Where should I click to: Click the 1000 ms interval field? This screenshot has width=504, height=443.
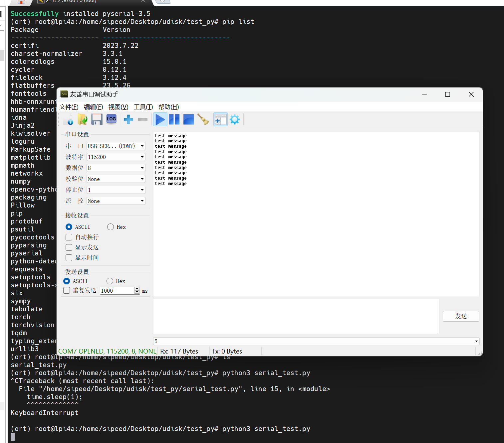tap(117, 291)
